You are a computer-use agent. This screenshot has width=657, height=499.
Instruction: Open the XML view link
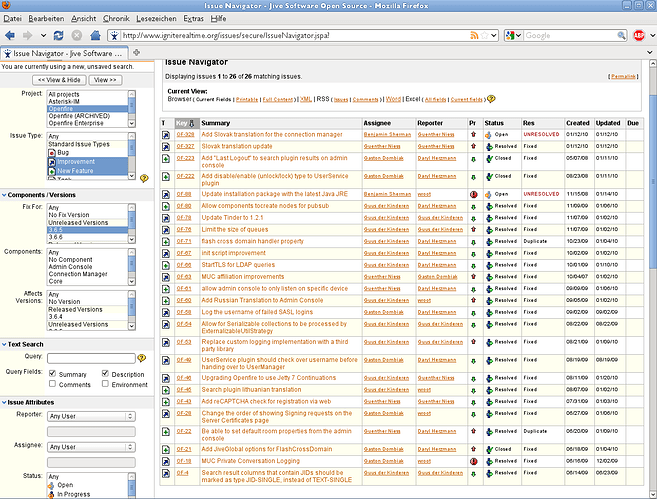tap(306, 99)
